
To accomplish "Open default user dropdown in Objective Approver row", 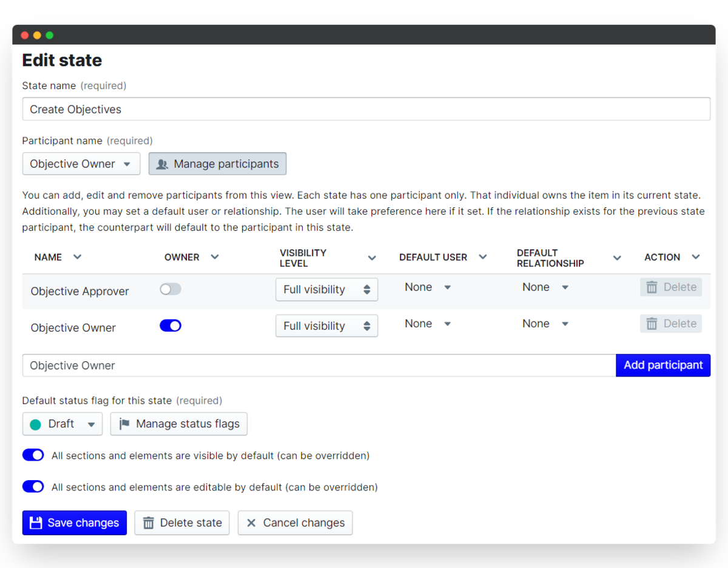I will click(428, 287).
